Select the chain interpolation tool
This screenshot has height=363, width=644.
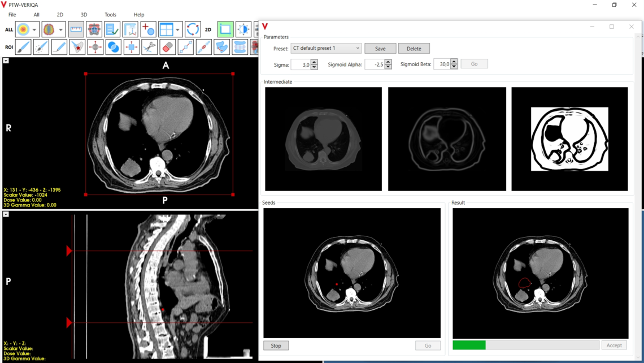pyautogui.click(x=203, y=47)
